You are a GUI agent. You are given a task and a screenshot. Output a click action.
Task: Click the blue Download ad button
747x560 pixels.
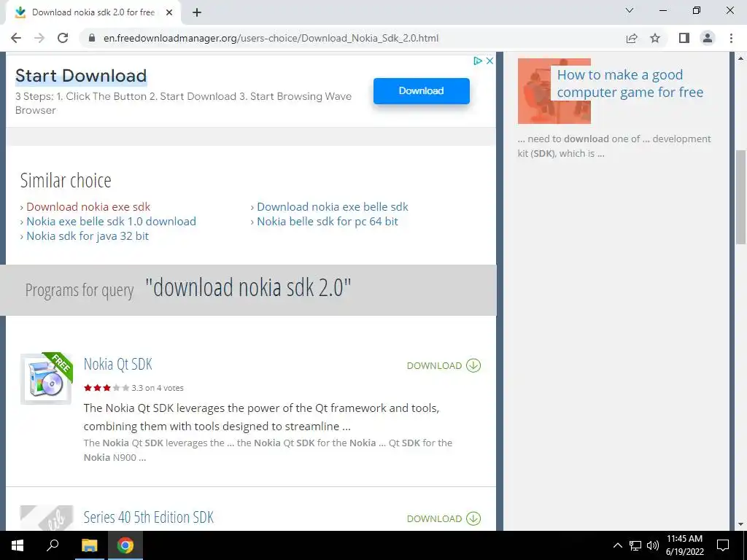point(421,91)
